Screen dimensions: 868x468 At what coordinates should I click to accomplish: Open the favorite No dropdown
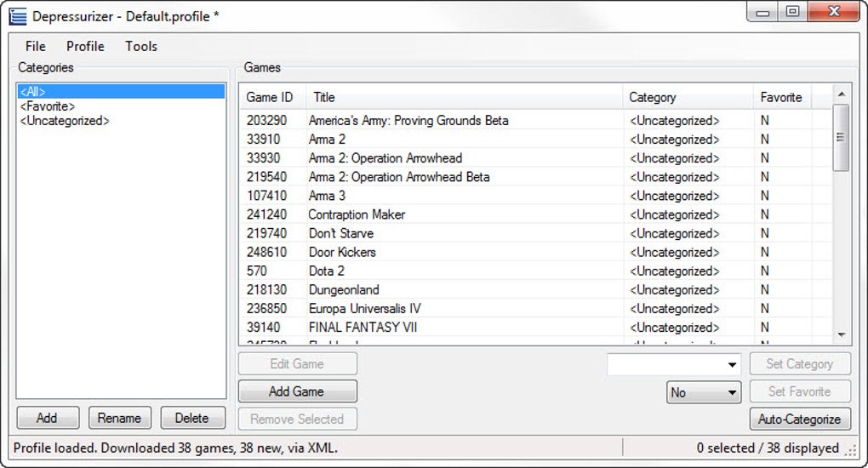click(x=732, y=393)
